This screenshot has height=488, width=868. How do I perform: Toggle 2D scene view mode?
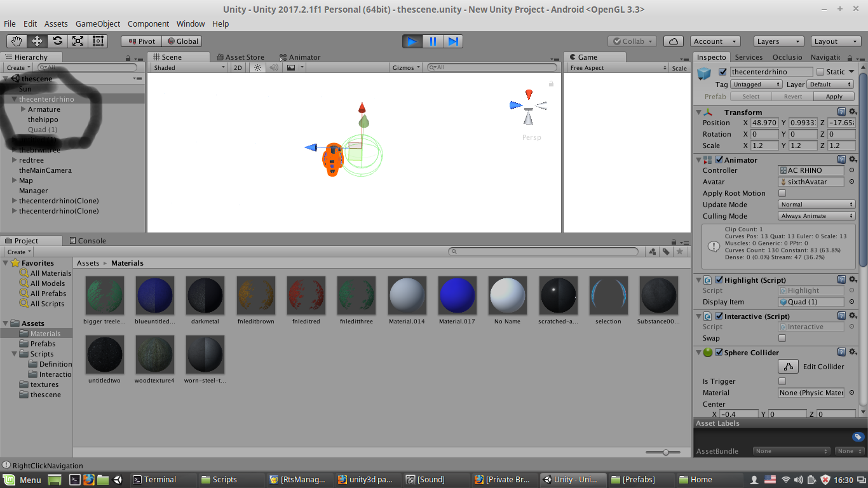pos(238,67)
